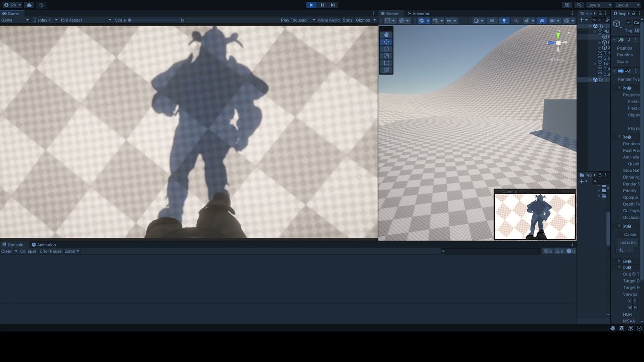The image size is (644, 362).
Task: Toggle the object active checkbox in Inspector
Action: 628,23
